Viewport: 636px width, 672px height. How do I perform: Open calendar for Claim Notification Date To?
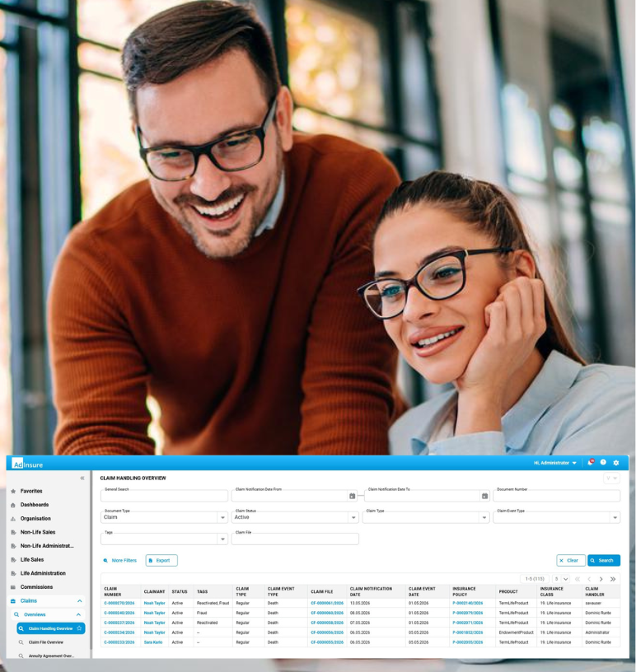point(484,496)
